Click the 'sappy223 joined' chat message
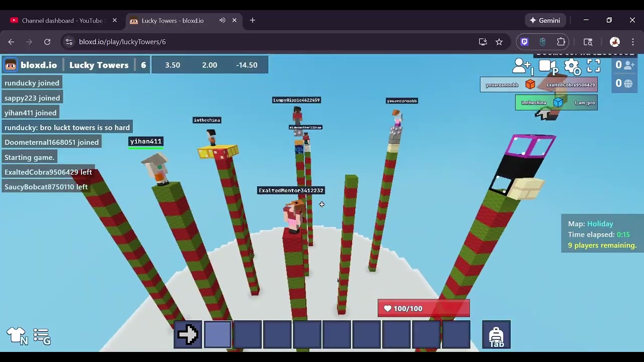Image resolution: width=644 pixels, height=362 pixels. pos(32,98)
